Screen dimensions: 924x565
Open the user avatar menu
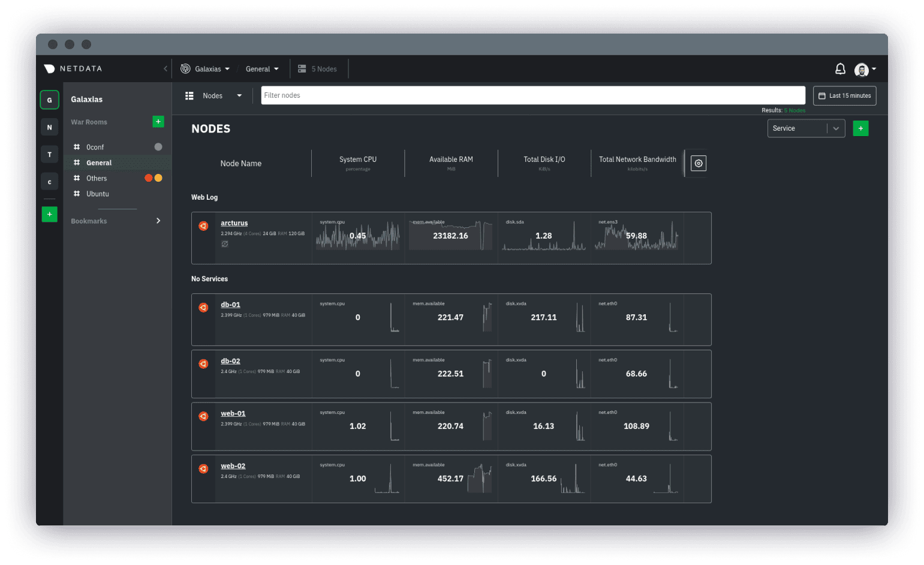[862, 69]
